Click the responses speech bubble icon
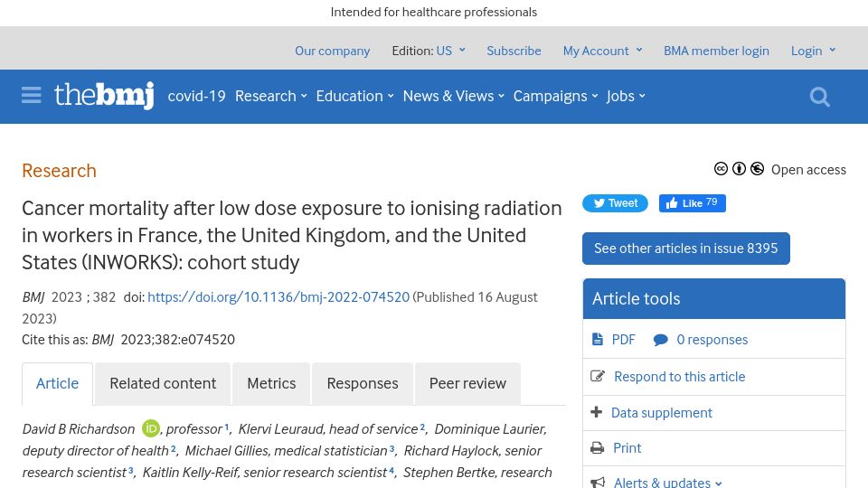Viewport: 868px width, 488px height. pyautogui.click(x=660, y=340)
